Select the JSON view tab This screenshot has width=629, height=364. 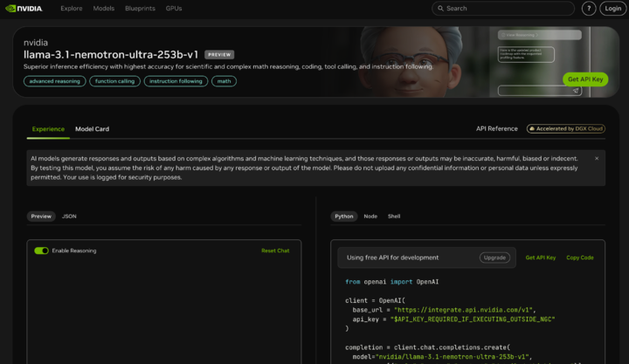coord(69,216)
